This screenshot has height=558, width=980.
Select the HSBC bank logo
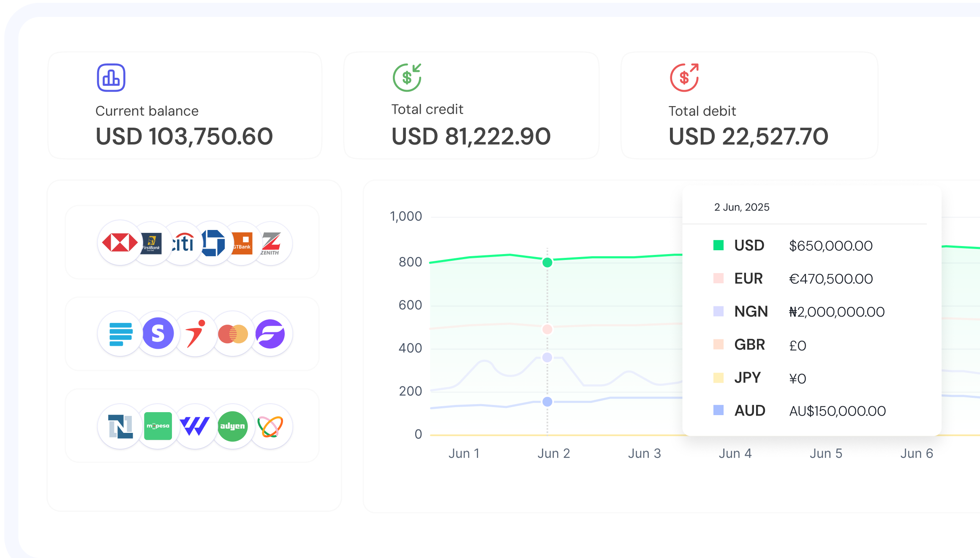[x=120, y=243]
